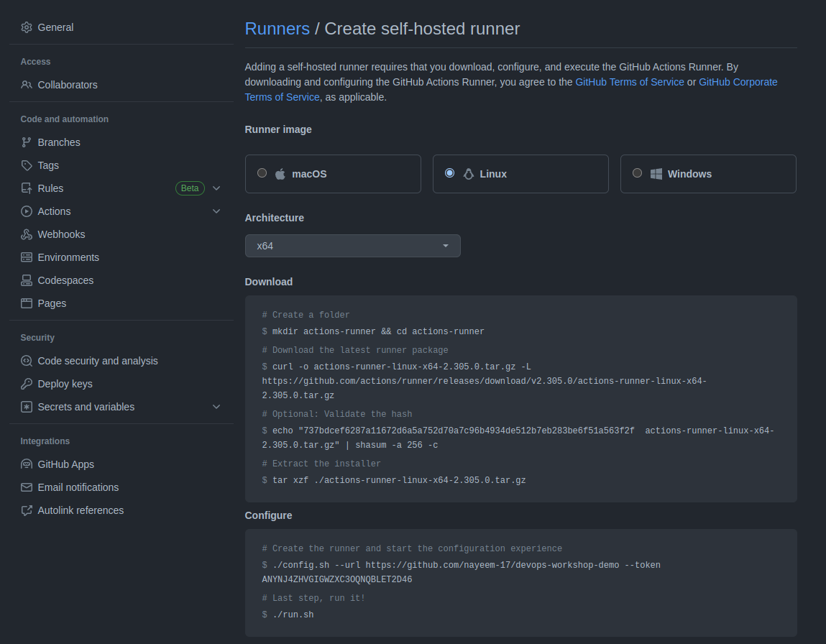The height and width of the screenshot is (644, 826).
Task: Go to Collaborators settings
Action: [x=68, y=85]
